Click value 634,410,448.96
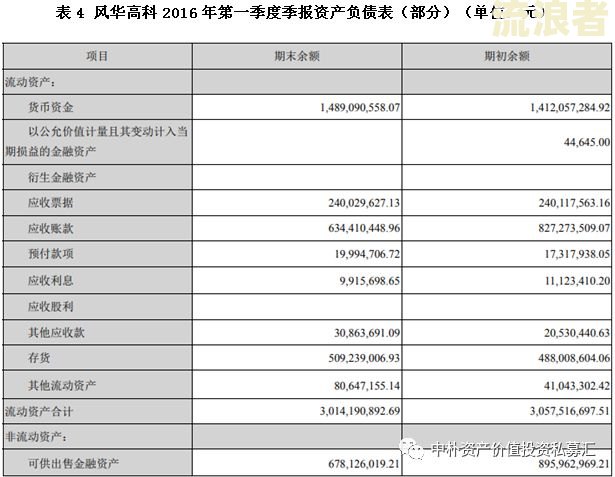615x477 pixels. click(x=364, y=228)
